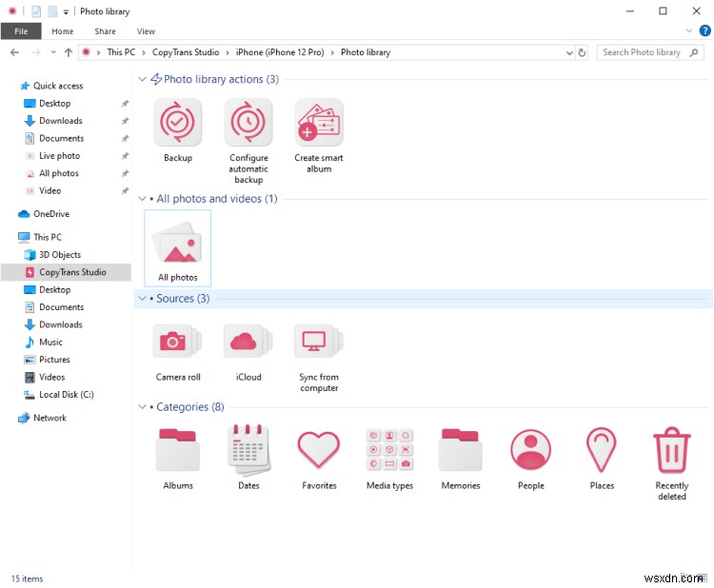This screenshot has width=714, height=588.
Task: Click the CopyTrans icon in address bar
Action: [x=86, y=52]
